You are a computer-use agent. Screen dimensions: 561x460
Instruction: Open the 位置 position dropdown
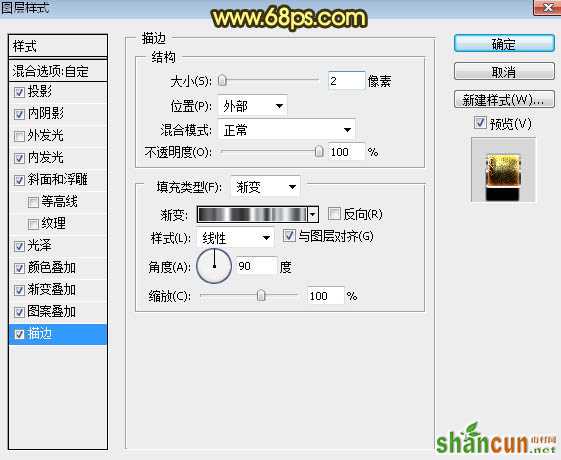[252, 106]
